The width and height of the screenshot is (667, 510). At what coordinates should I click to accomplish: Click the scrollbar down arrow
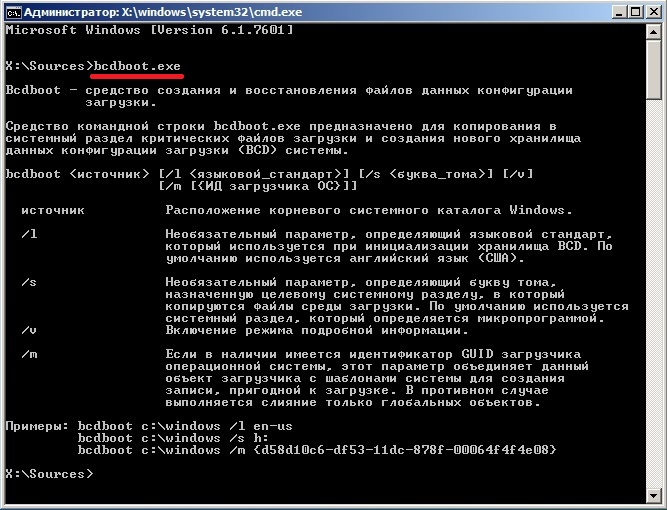coord(653,494)
